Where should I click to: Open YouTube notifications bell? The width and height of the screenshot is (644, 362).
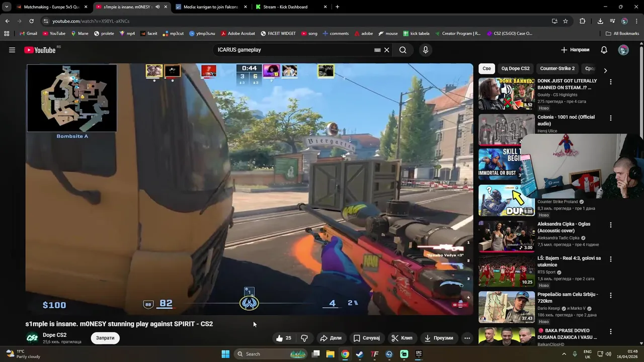[604, 50]
